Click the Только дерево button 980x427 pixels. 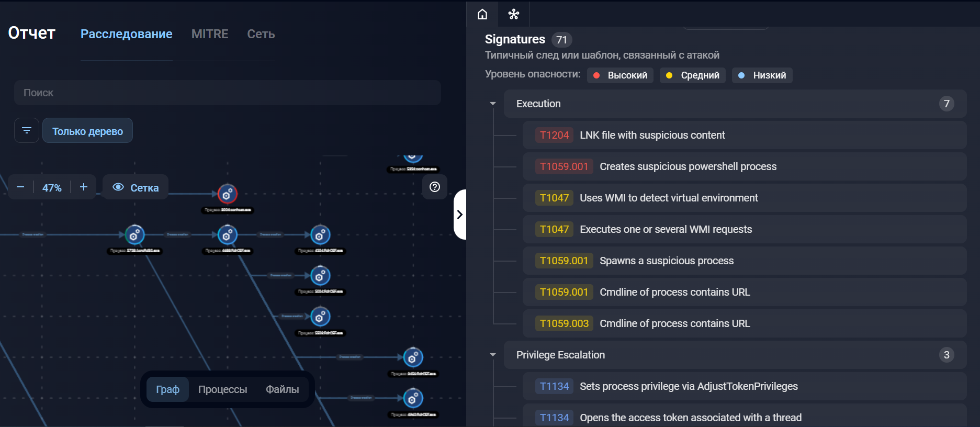(87, 131)
